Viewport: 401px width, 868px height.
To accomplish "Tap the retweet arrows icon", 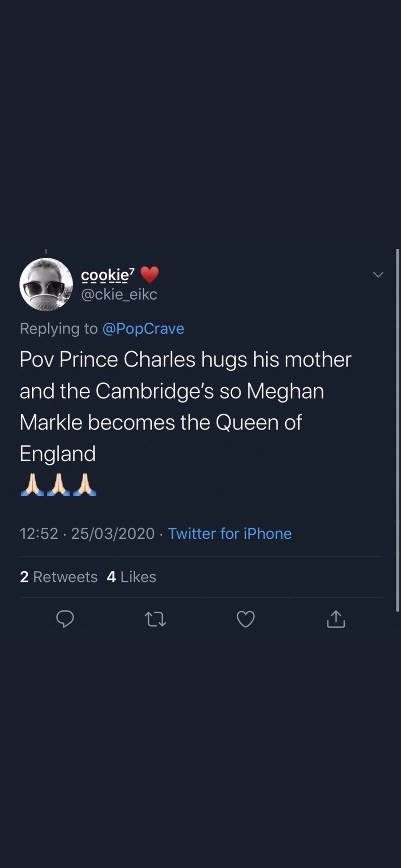I will coord(155,620).
